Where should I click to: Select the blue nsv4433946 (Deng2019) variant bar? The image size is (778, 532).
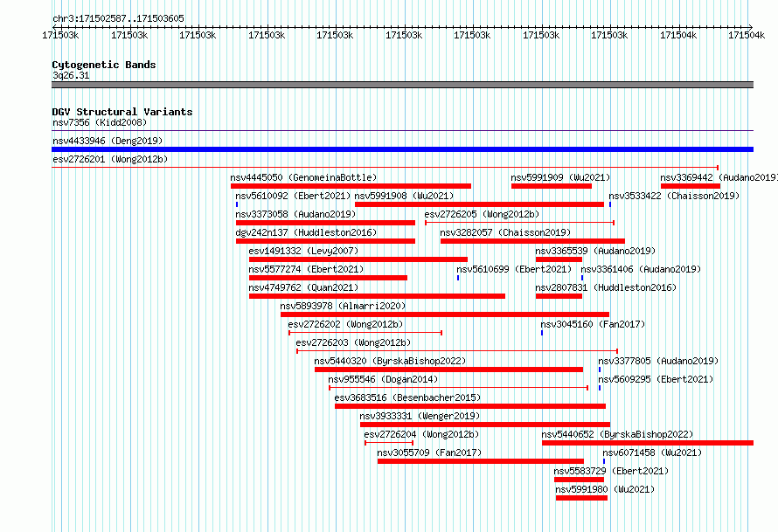tap(402, 149)
